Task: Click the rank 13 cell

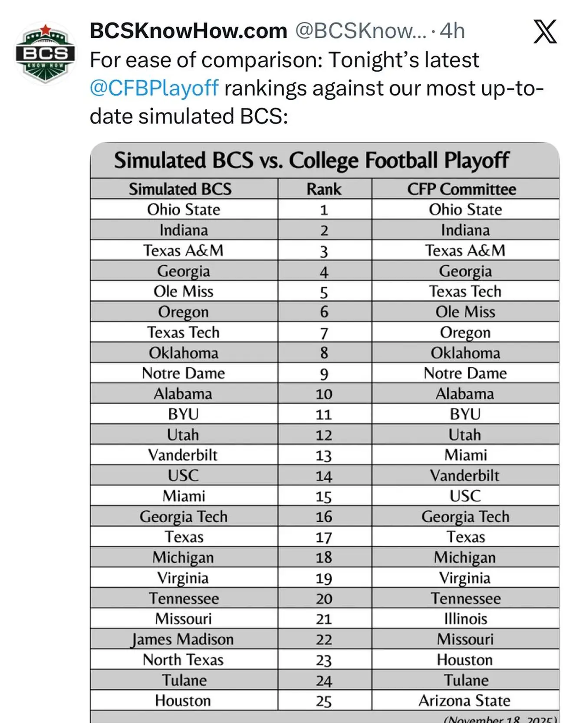Action: (x=324, y=455)
